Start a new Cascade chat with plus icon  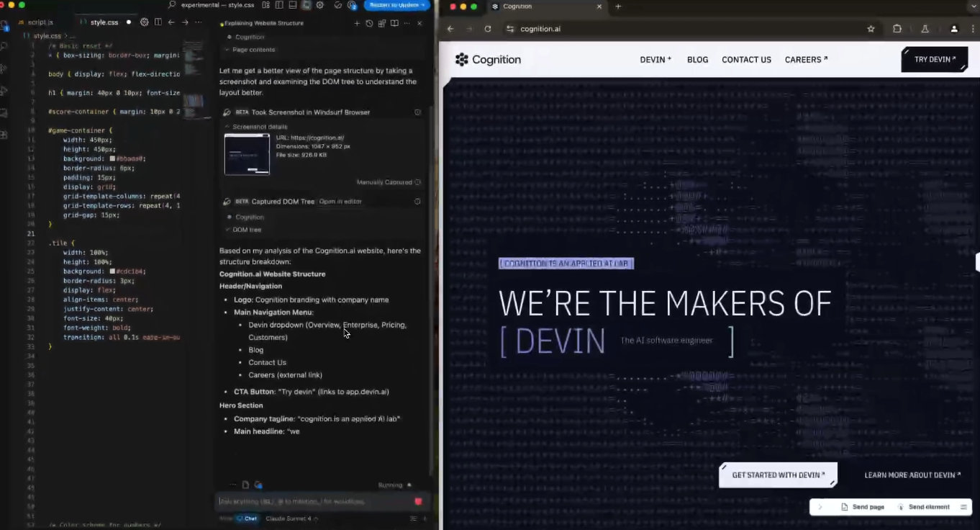(x=357, y=23)
